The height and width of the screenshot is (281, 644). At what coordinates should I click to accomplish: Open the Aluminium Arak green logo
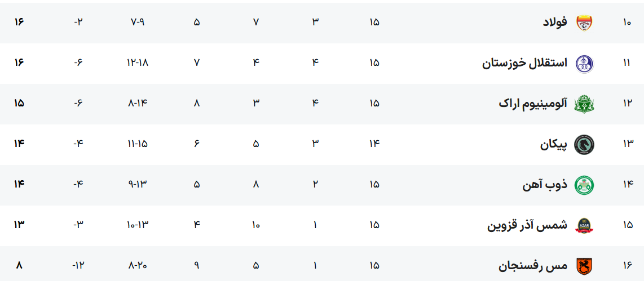coord(584,104)
